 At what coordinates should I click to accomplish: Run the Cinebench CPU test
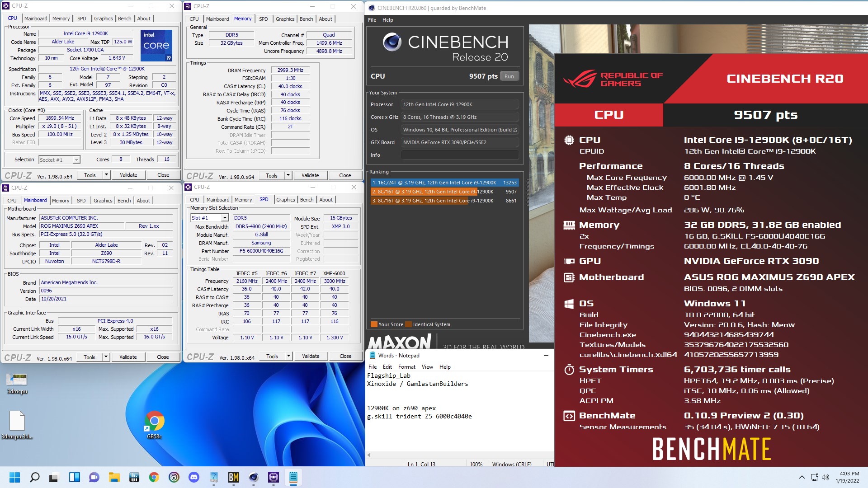pyautogui.click(x=509, y=76)
